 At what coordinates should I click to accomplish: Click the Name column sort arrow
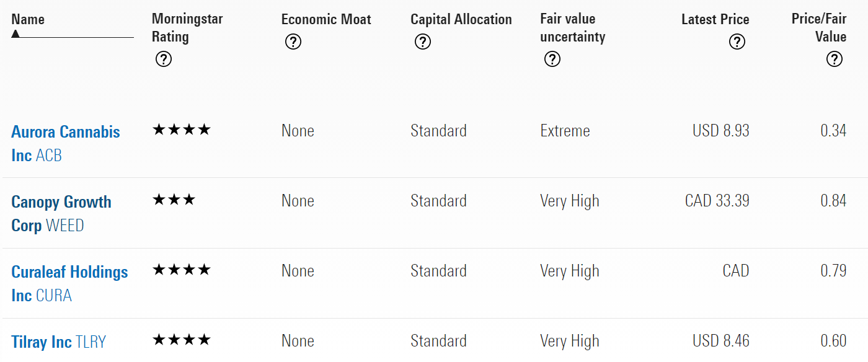(15, 33)
